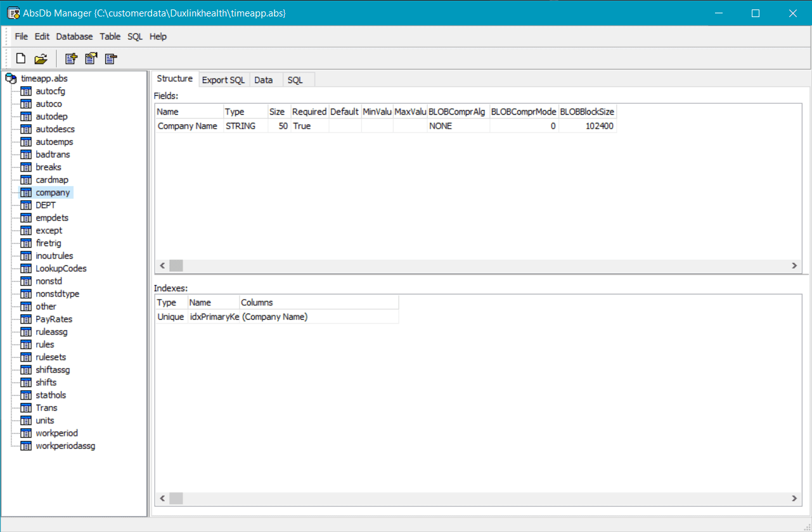Viewport: 812px width, 532px height.
Task: Select the Trans table in the tree
Action: pos(46,408)
